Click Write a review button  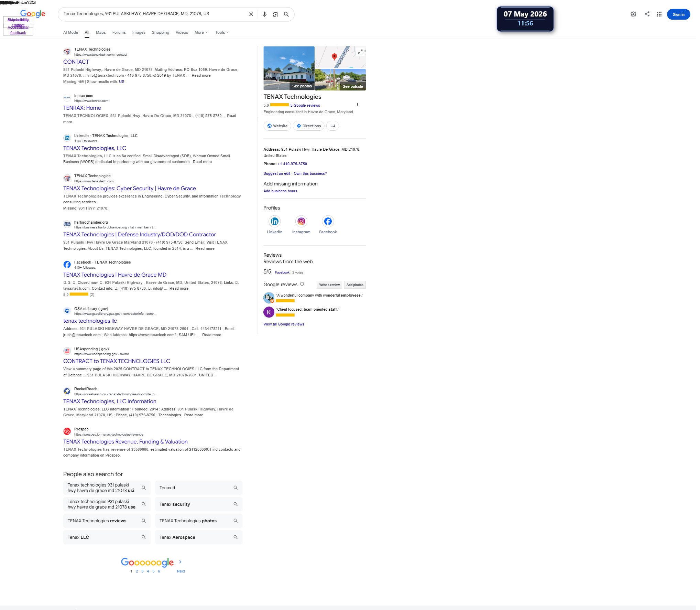point(329,285)
